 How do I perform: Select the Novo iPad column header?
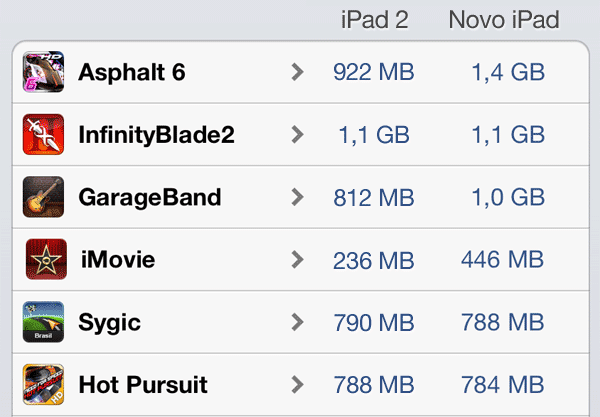(x=504, y=20)
